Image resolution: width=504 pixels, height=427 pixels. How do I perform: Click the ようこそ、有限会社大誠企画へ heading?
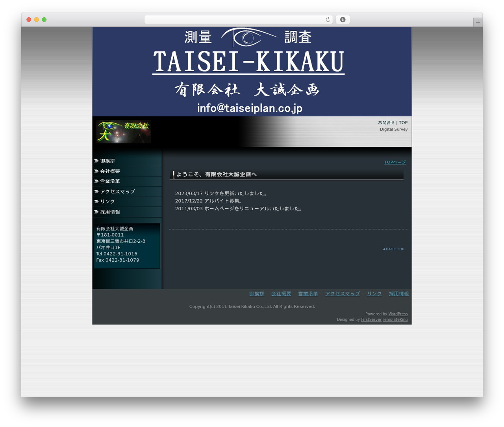(x=217, y=175)
